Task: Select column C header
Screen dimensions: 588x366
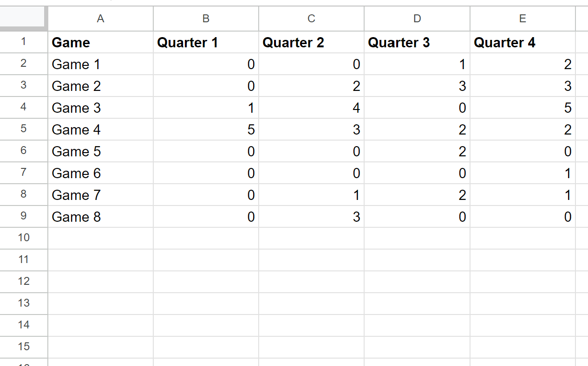Action: [311, 19]
